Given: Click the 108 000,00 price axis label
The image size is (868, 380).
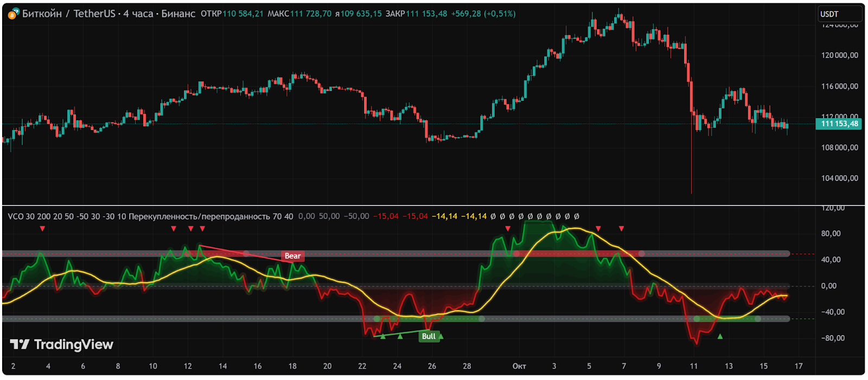Looking at the screenshot, I should coord(839,147).
